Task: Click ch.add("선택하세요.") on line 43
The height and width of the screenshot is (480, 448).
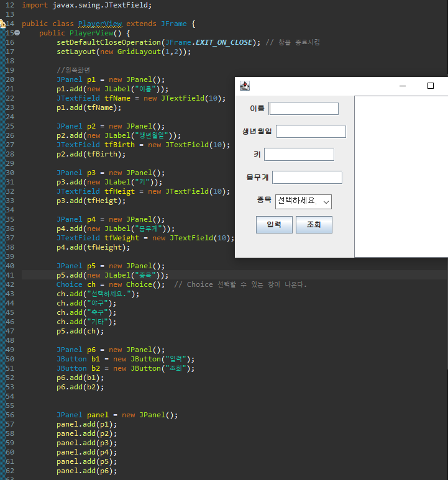Action: 98,294
